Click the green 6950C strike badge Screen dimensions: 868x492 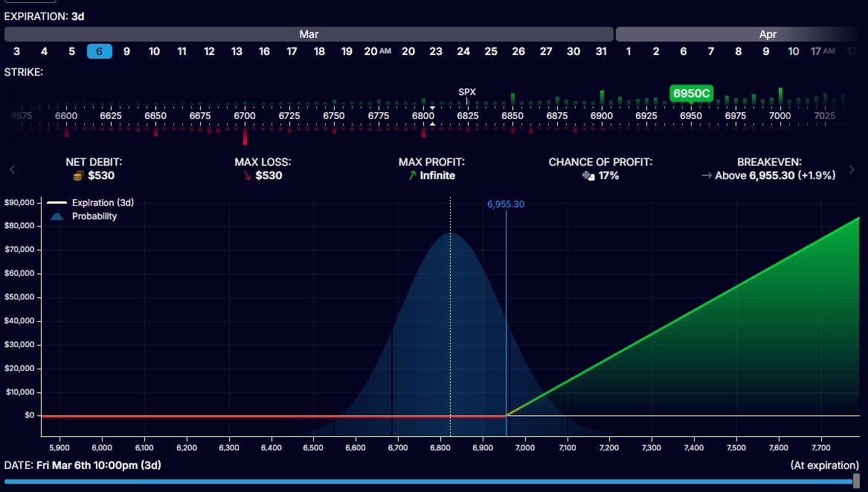[691, 93]
